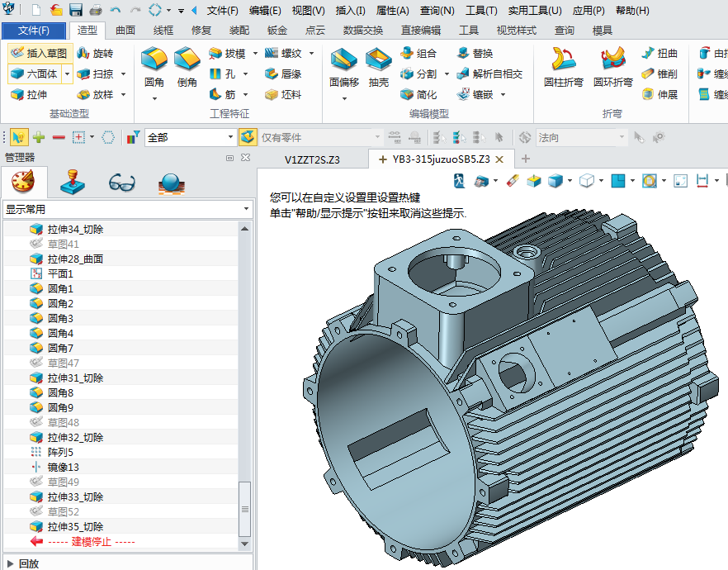This screenshot has width=728, height=570.
Task: Open the 工具(T) menu
Action: click(x=481, y=11)
